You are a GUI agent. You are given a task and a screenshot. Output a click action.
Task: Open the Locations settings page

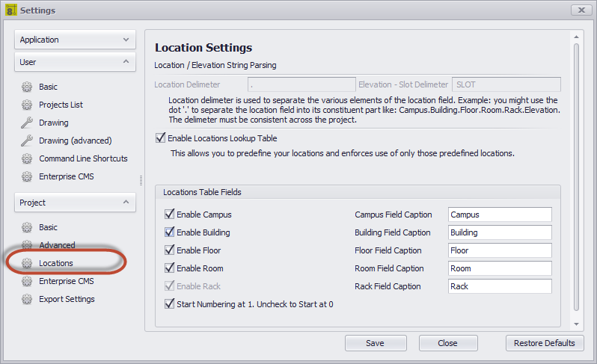click(x=56, y=263)
